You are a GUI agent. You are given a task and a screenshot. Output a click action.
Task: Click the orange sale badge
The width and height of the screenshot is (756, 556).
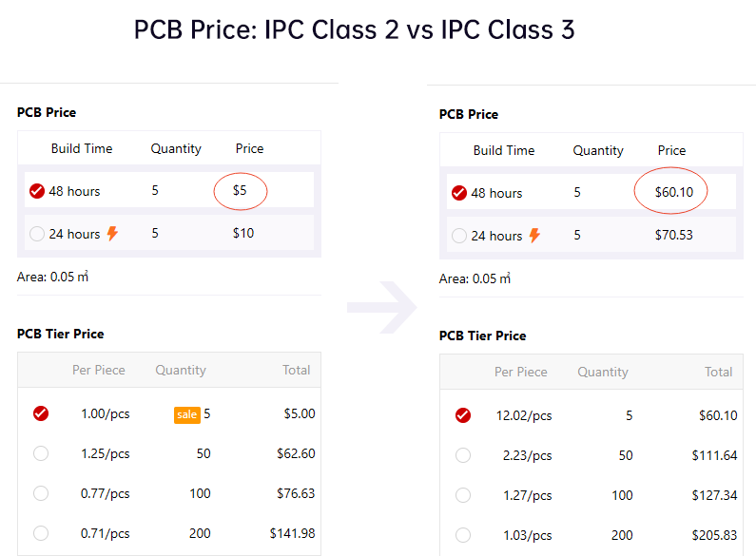coord(186,414)
